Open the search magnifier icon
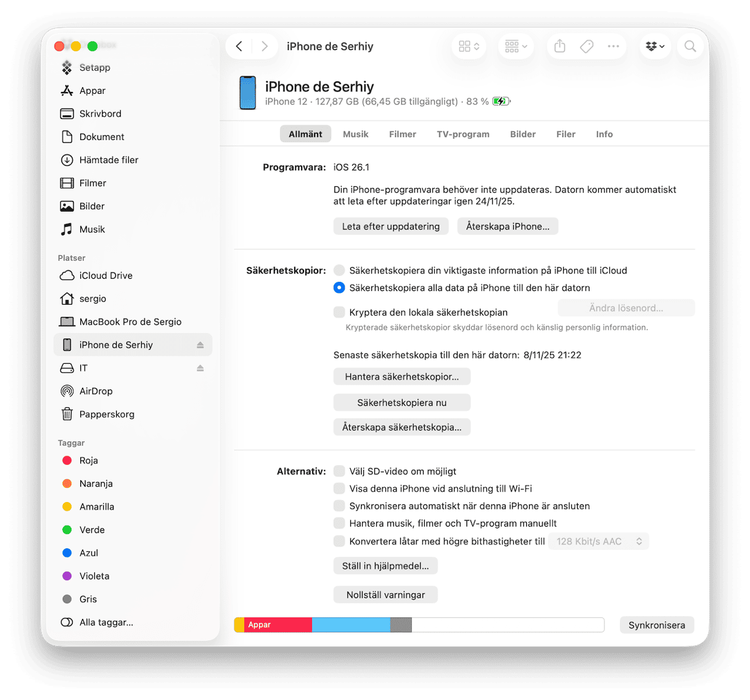 690,46
